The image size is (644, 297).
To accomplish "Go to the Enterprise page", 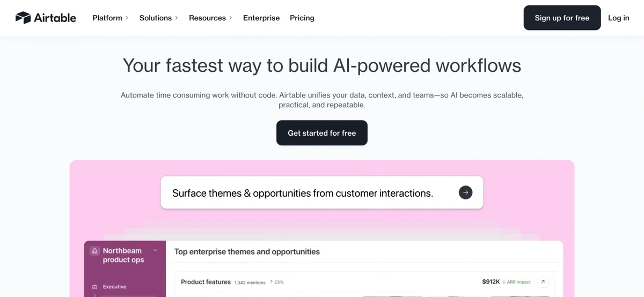I will coord(261,18).
